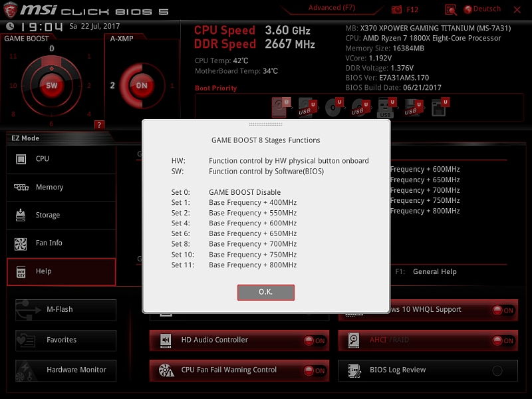The image size is (532, 399).
Task: Click the DDR Speed 2667 MHz value
Action: point(290,44)
